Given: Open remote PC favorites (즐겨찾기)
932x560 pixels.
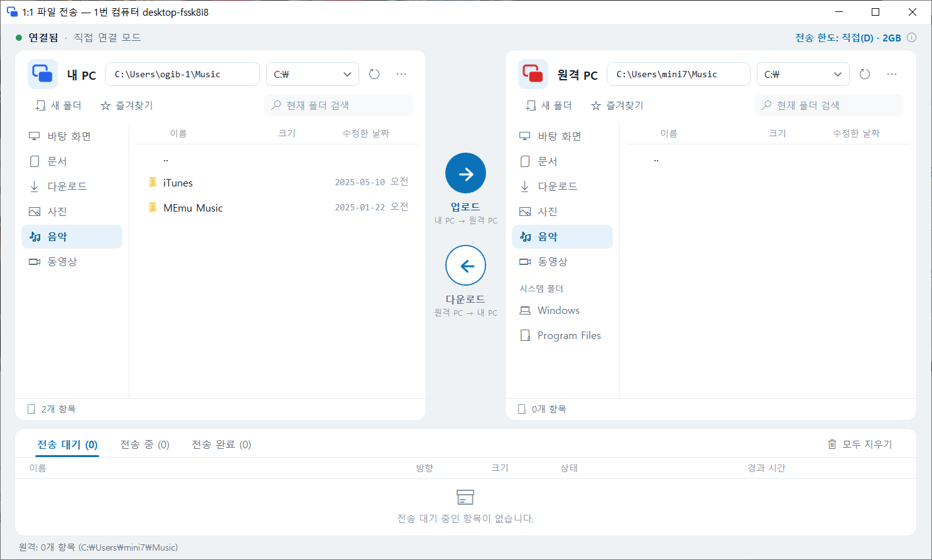Looking at the screenshot, I should point(617,105).
